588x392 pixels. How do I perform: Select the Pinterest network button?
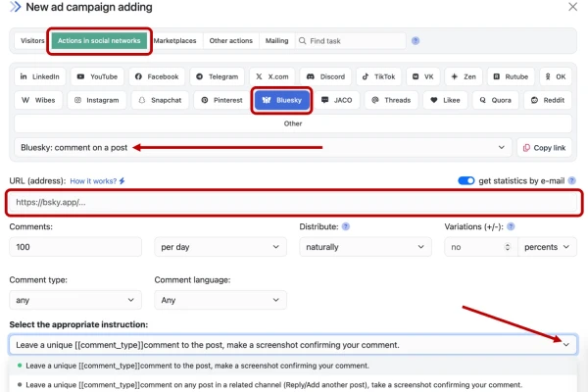coord(221,100)
